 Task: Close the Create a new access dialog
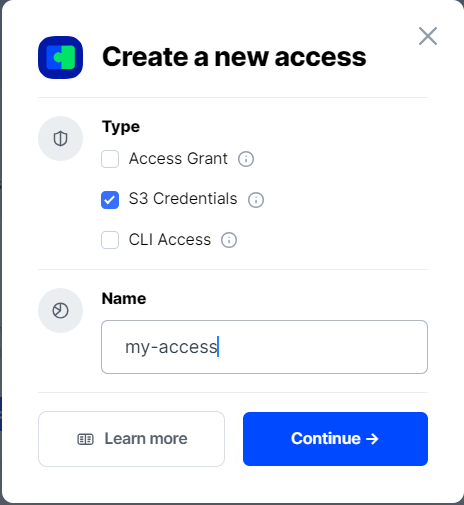(x=428, y=36)
